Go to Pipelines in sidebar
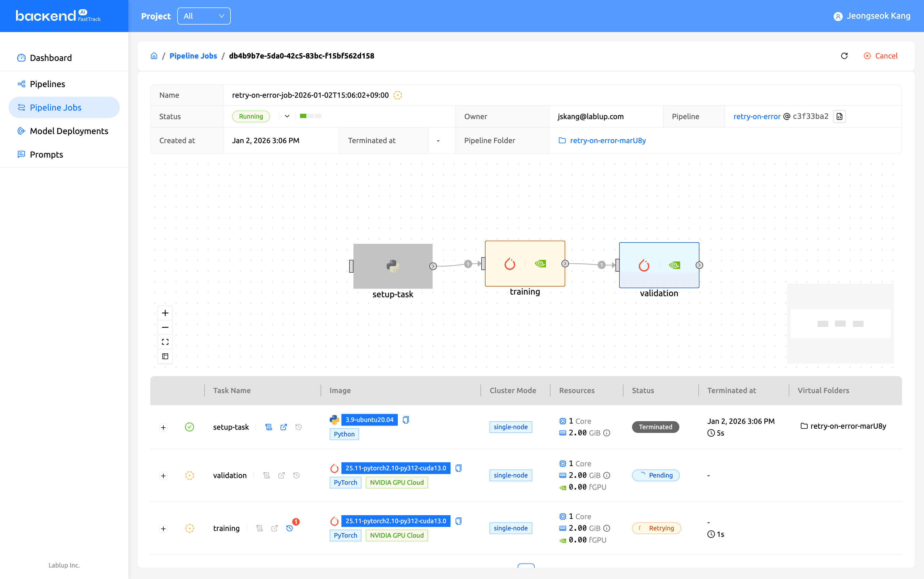The image size is (924, 579). pos(47,84)
